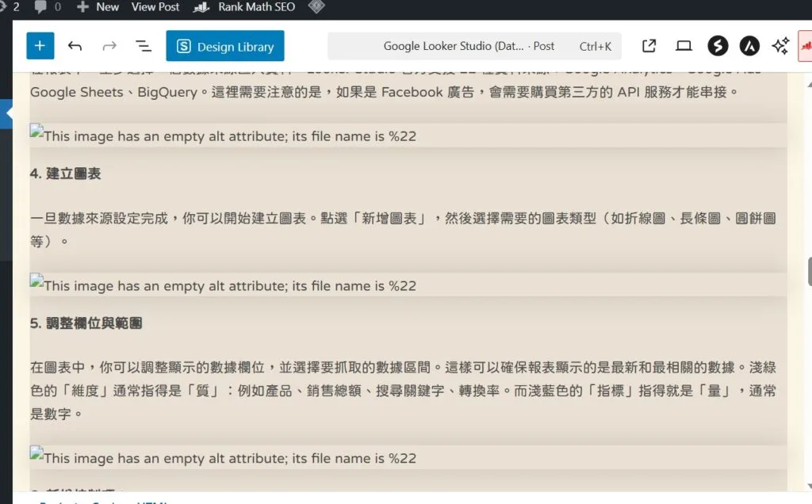
Task: Click the plus icon beside New
Action: tap(82, 6)
